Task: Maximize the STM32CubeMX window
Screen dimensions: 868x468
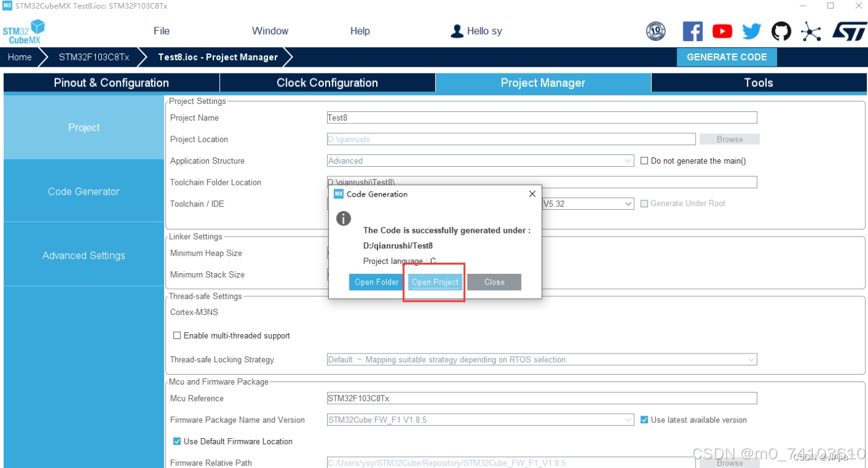Action: 830,6
